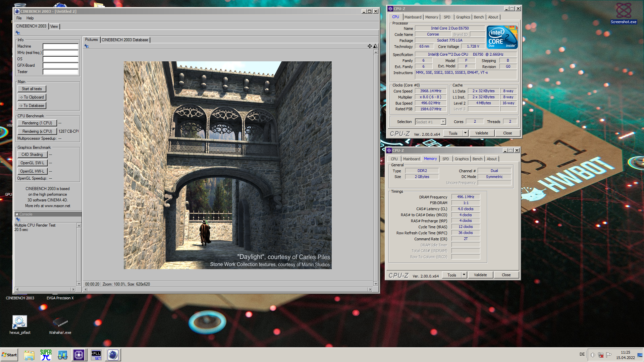
Task: Click picture viewer vertical scrollbar down arrow
Action: (x=376, y=284)
